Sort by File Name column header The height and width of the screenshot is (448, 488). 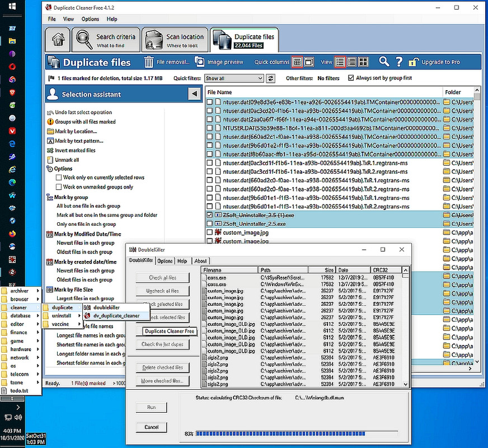(x=323, y=92)
